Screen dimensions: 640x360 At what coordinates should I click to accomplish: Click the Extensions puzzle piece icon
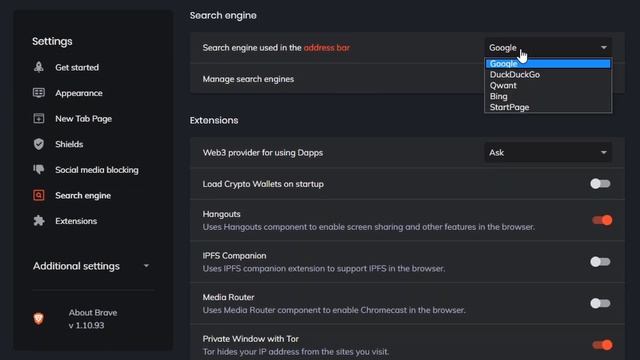tap(39, 221)
